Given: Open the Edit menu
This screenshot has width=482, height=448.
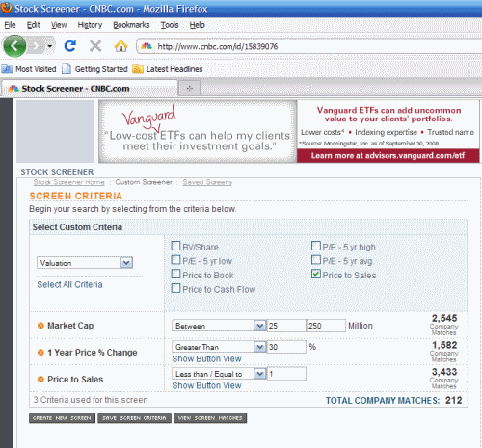Looking at the screenshot, I should click(x=34, y=25).
